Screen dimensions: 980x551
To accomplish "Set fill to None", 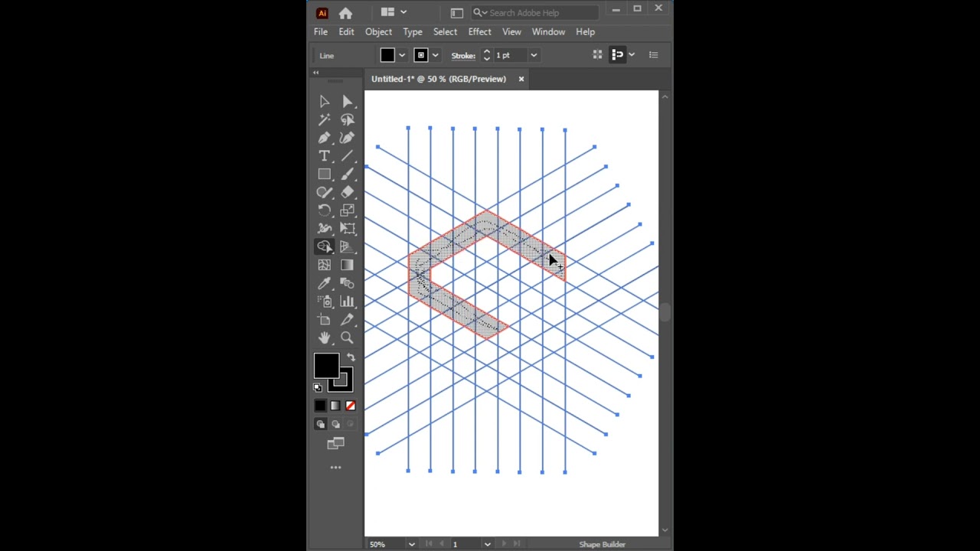I will point(351,406).
